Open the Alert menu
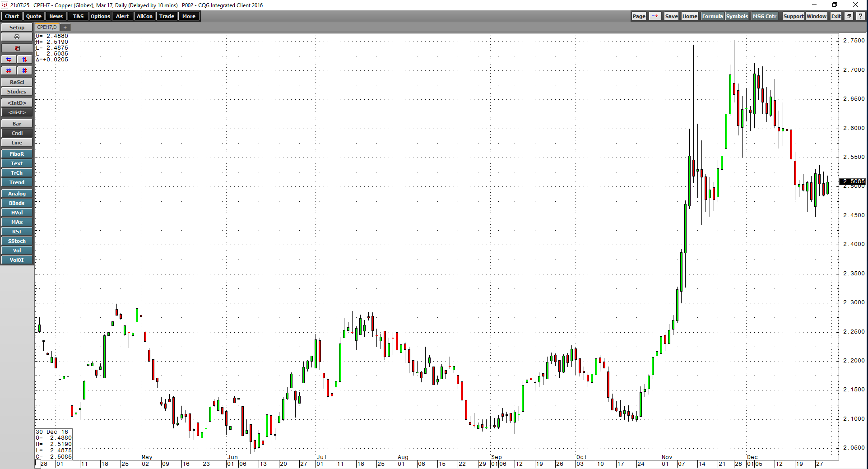Screen dimensions: 868x469 pyautogui.click(x=122, y=16)
